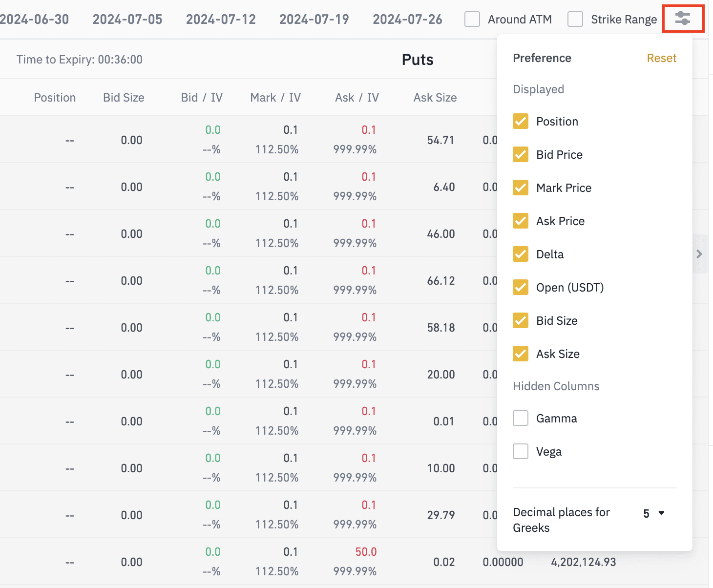Disable the Delta column checkbox

click(x=521, y=254)
